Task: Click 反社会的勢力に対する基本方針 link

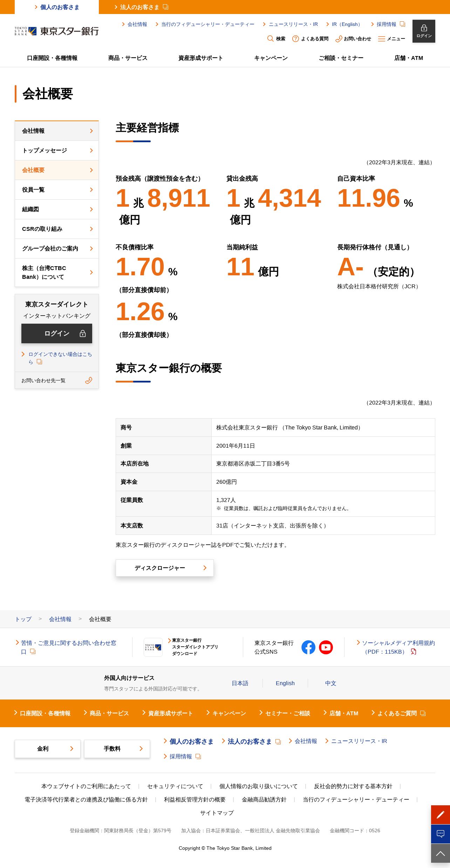Action: (x=353, y=786)
